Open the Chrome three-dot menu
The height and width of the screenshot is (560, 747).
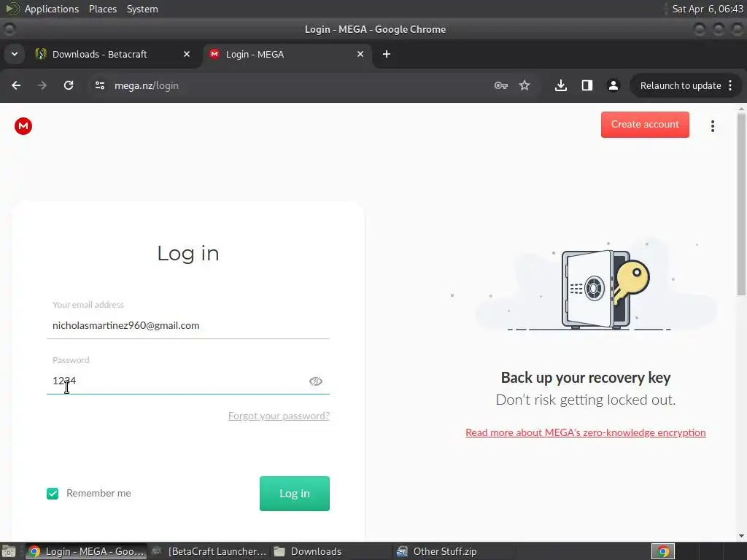[730, 86]
